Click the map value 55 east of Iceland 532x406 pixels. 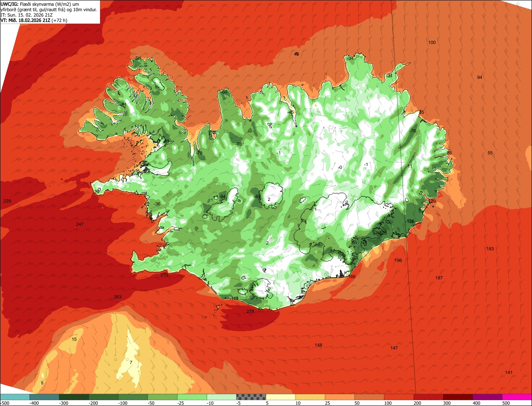[x=490, y=153]
